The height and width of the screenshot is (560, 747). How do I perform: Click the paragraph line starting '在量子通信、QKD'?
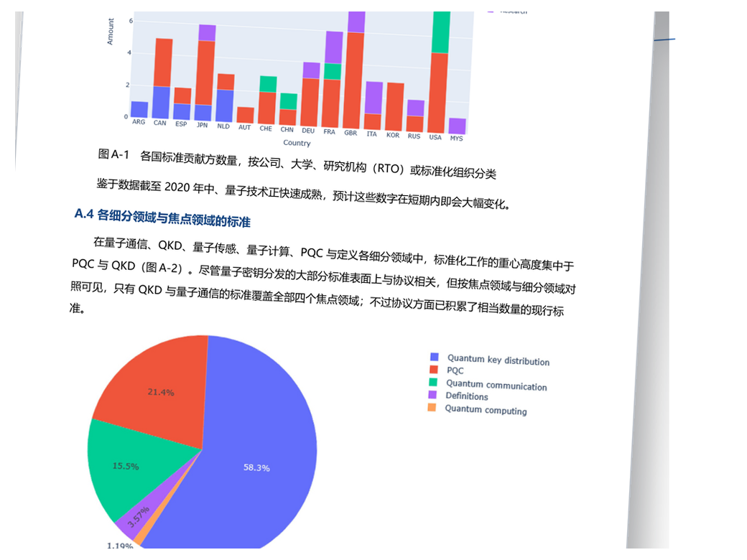[333, 253]
